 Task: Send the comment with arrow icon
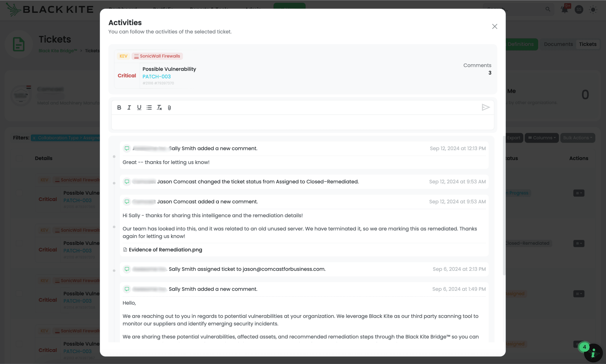pos(486,107)
